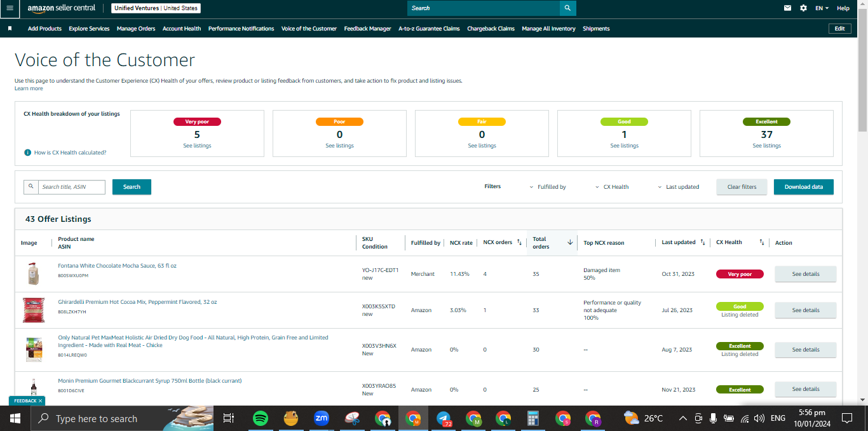
Task: Sort by NCX orders arrows icon
Action: pyautogui.click(x=519, y=242)
